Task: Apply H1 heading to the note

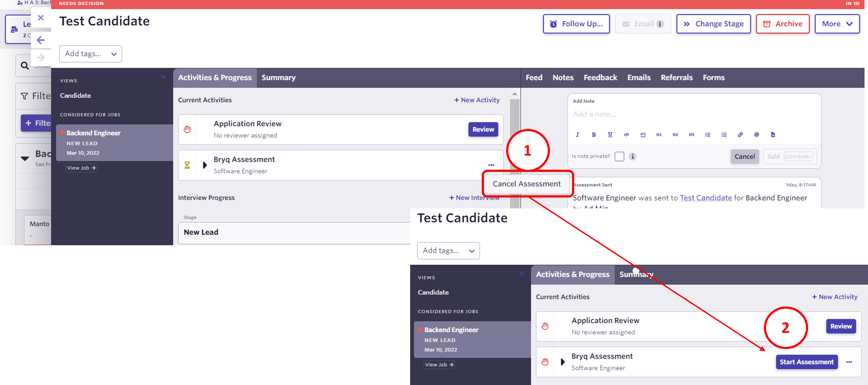Action: [659, 135]
